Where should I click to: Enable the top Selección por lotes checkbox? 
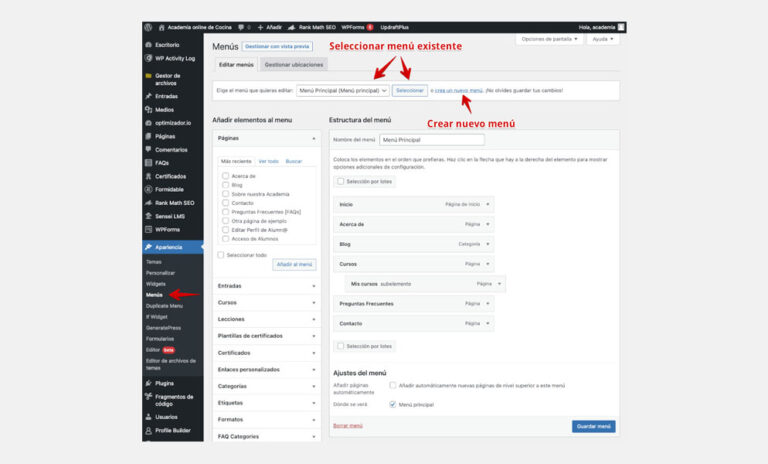pyautogui.click(x=340, y=181)
